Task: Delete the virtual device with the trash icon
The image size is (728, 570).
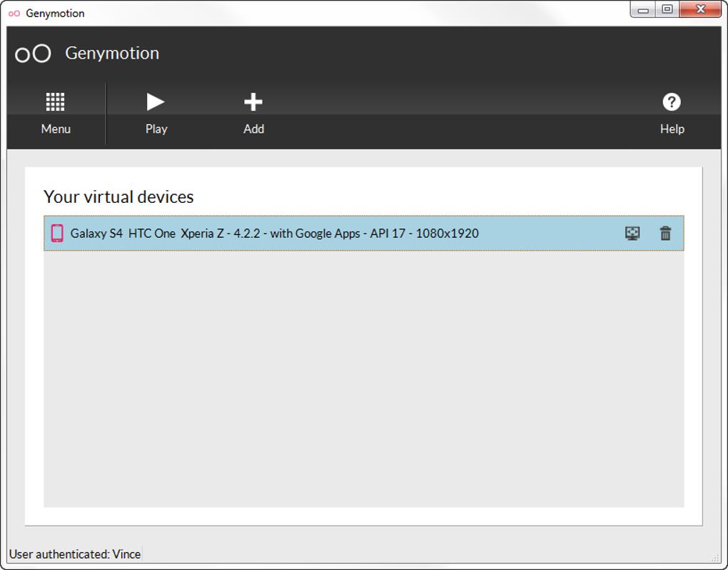Action: click(665, 233)
